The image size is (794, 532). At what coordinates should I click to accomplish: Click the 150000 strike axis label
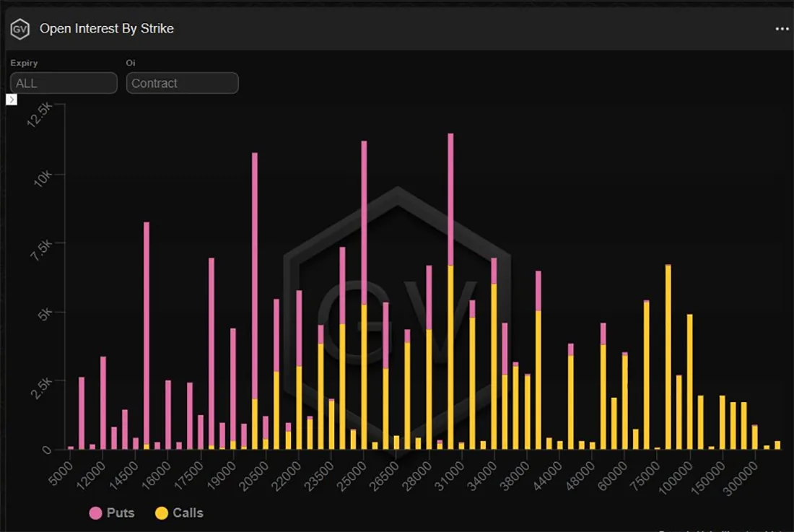(x=708, y=479)
